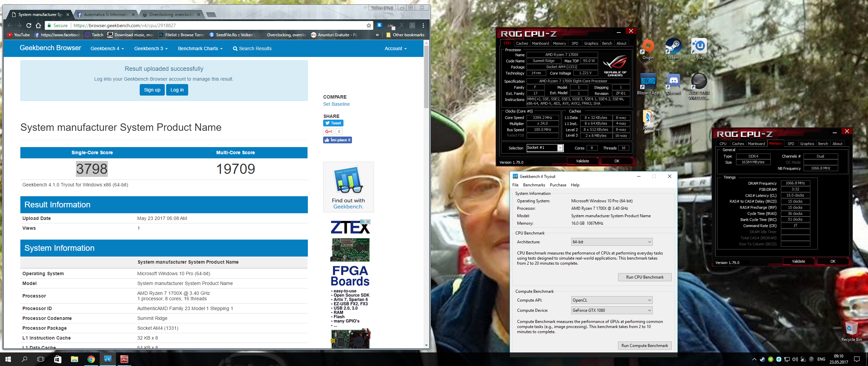Switch to Caches tab in CPU-Z CPU window
Screen dimensions: 868x366
pos(522,43)
